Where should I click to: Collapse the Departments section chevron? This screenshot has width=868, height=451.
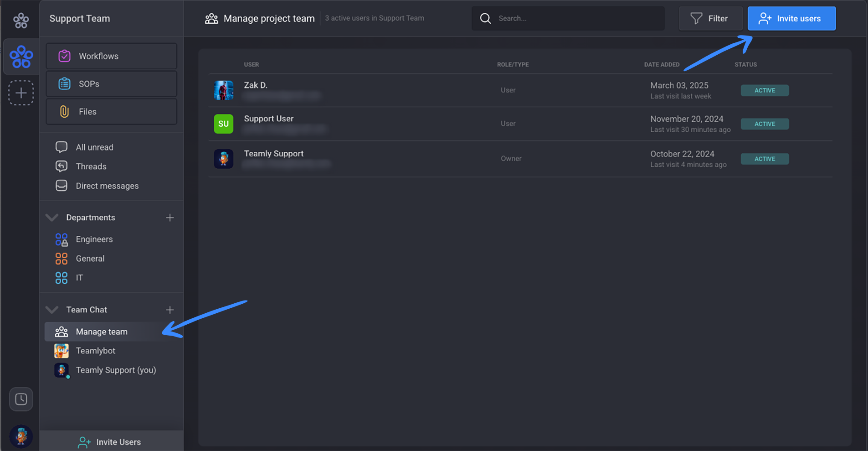pos(52,218)
